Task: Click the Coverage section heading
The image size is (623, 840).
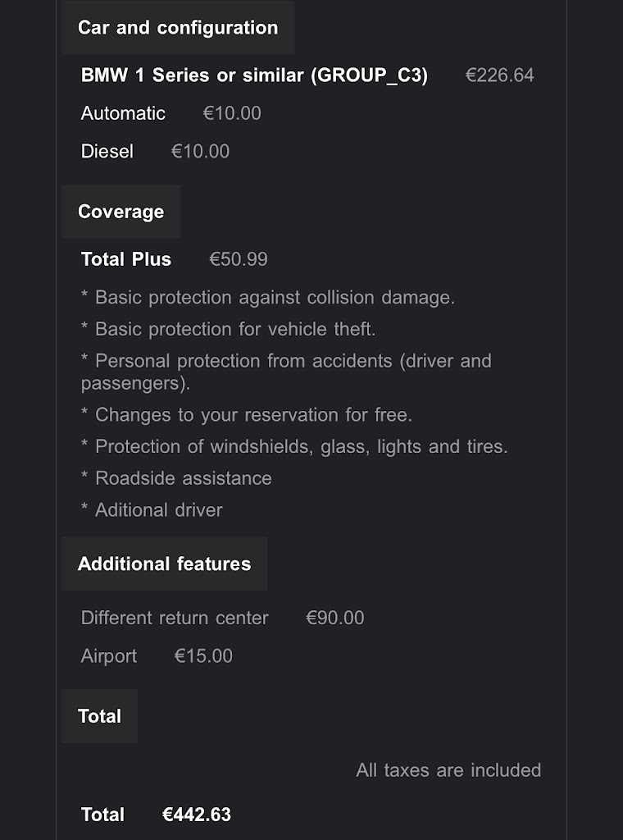Action: point(121,212)
